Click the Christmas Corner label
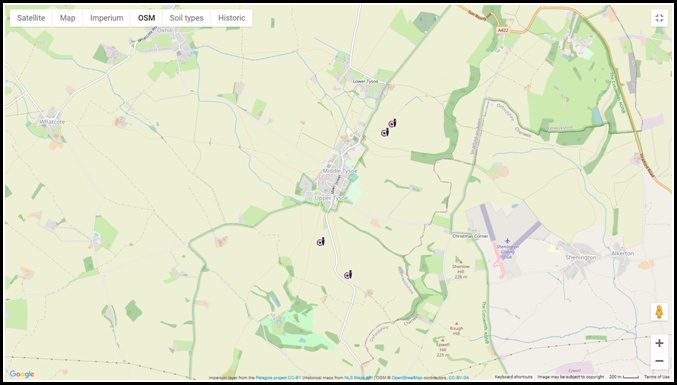Image resolution: width=677 pixels, height=385 pixels. tap(470, 237)
